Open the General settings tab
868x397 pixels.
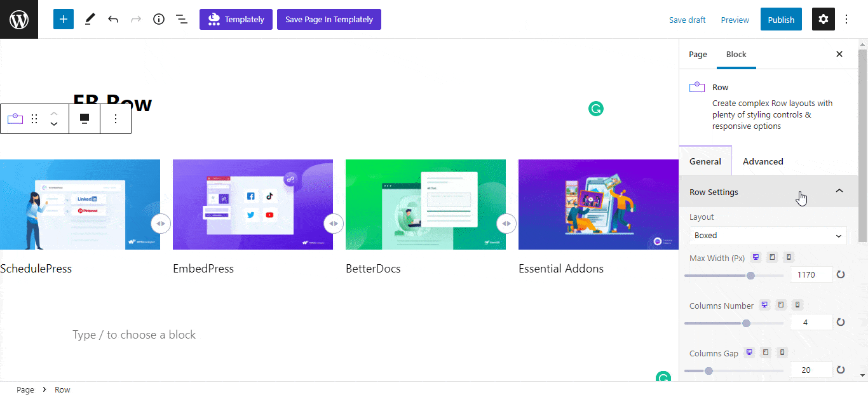(x=705, y=161)
